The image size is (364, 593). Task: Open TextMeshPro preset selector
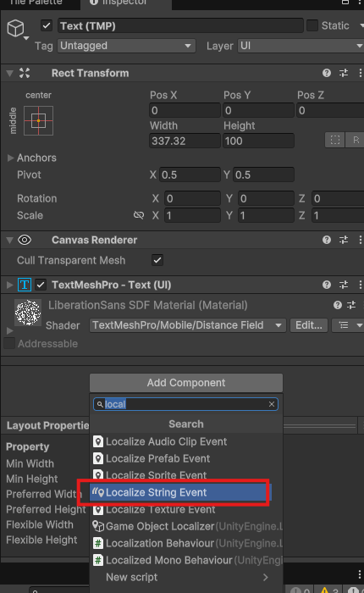tap(344, 285)
